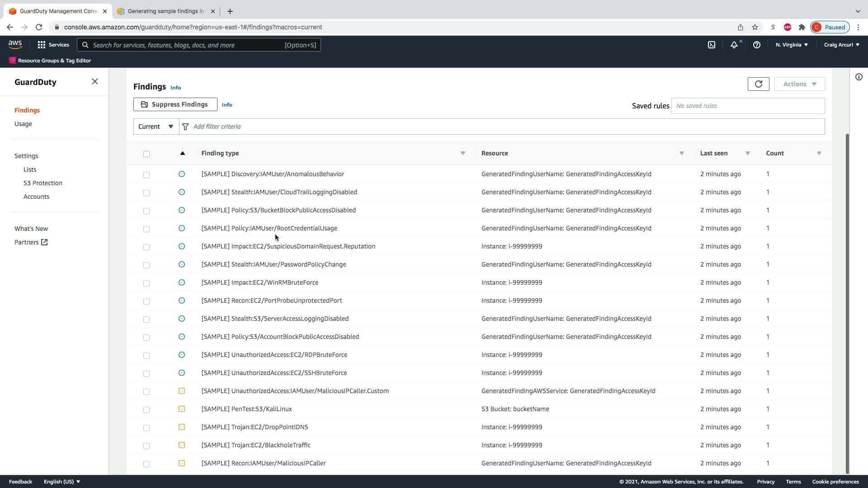Select the PenTest:S3/KaliLinux finding checkbox
This screenshot has height=488, width=868.
(x=146, y=409)
